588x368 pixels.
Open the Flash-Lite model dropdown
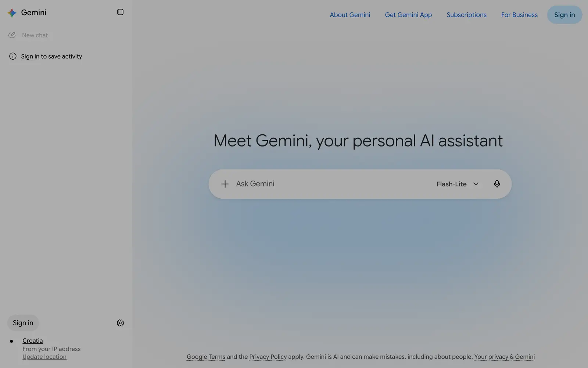[458, 184]
